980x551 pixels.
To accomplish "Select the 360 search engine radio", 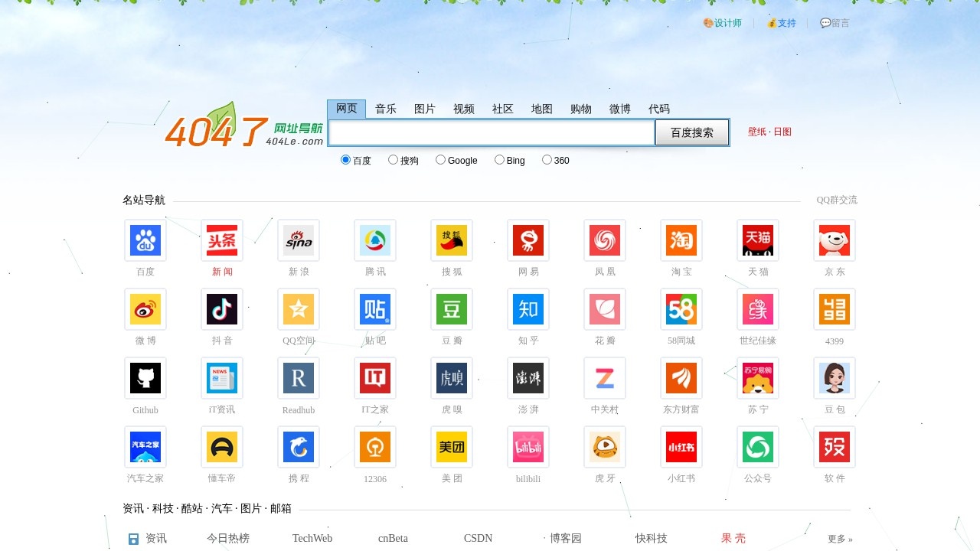I will [x=547, y=160].
